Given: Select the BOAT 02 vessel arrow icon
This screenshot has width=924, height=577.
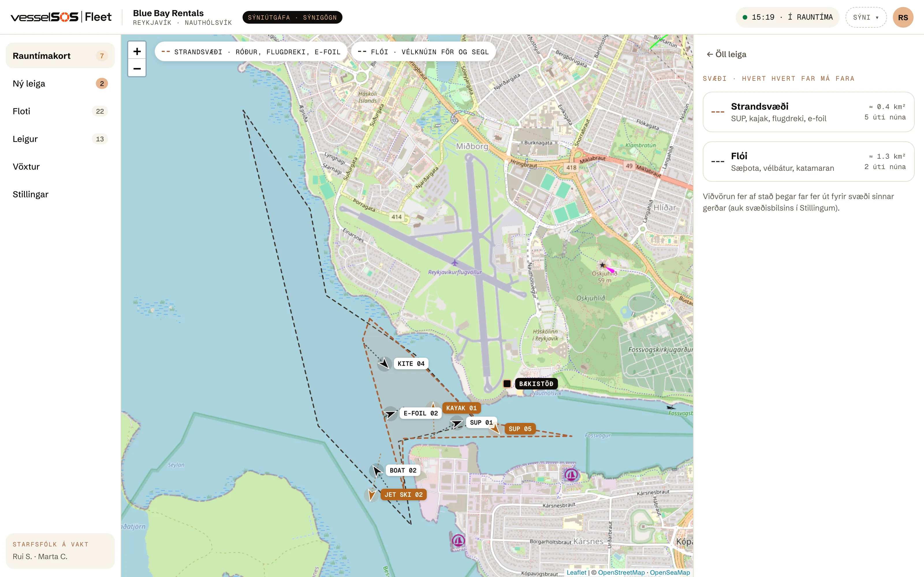Looking at the screenshot, I should [377, 471].
